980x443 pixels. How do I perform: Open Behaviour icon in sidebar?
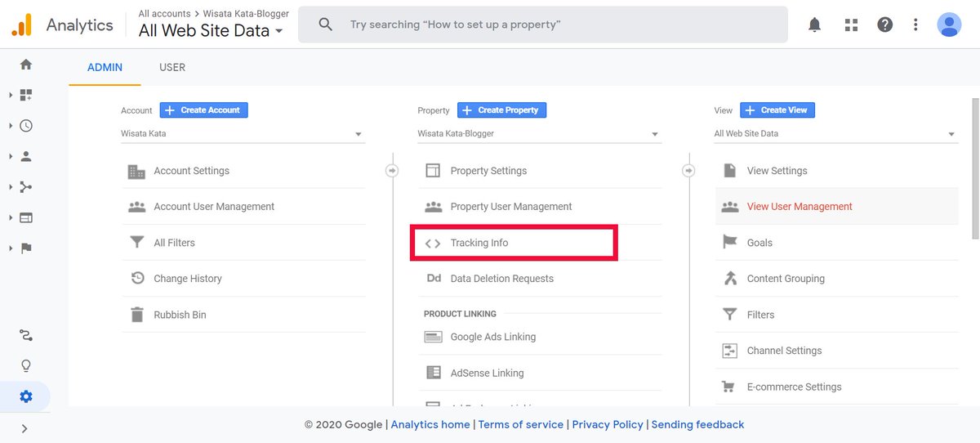pos(26,218)
